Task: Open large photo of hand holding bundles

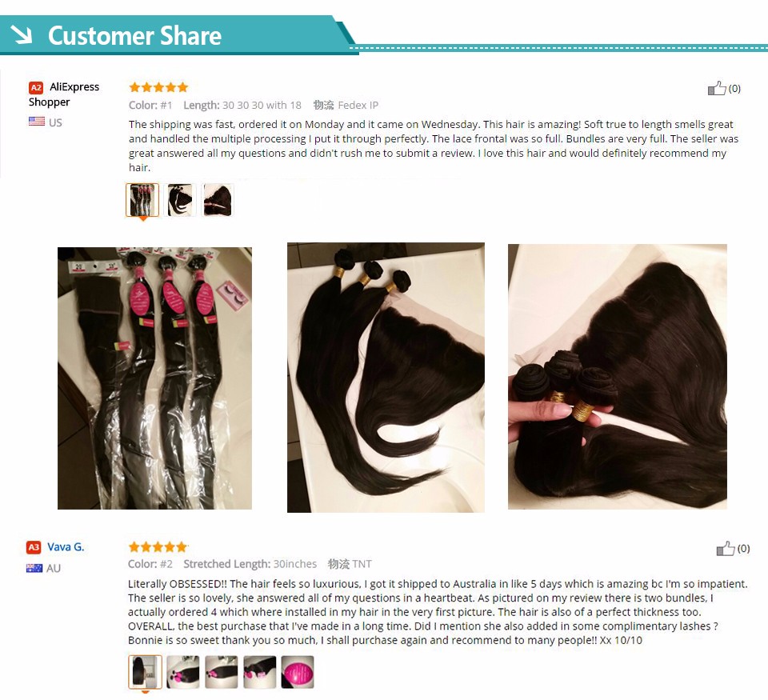Action: (x=618, y=377)
